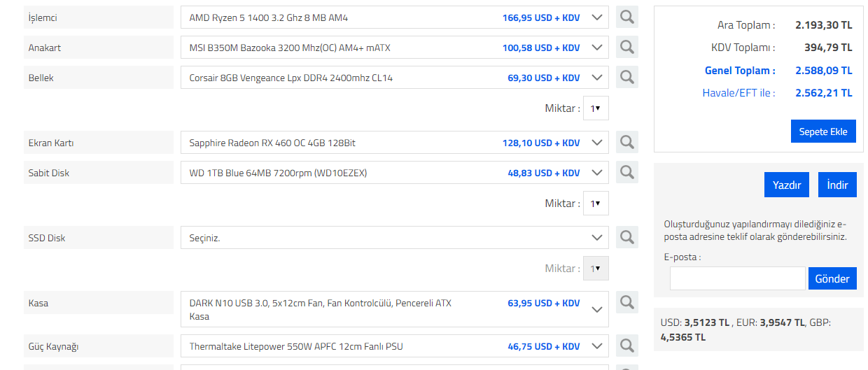Click the Sabit Disk category label
The width and height of the screenshot is (868, 370).
point(99,173)
